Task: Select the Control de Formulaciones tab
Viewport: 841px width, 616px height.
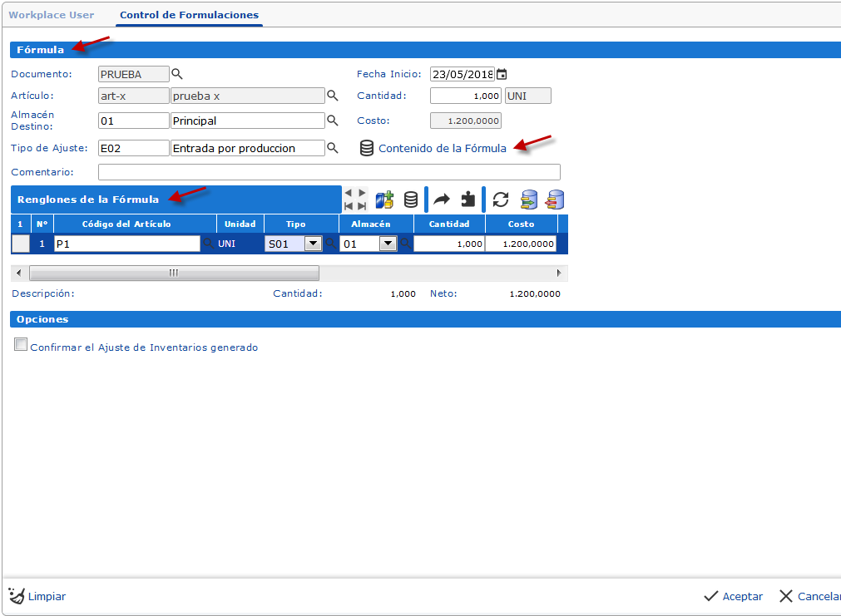Action: (x=189, y=14)
